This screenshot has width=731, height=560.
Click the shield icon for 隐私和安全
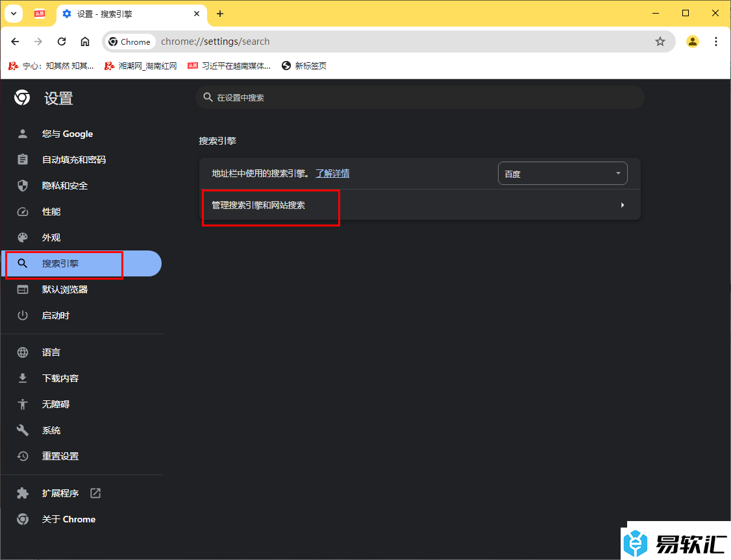click(22, 186)
